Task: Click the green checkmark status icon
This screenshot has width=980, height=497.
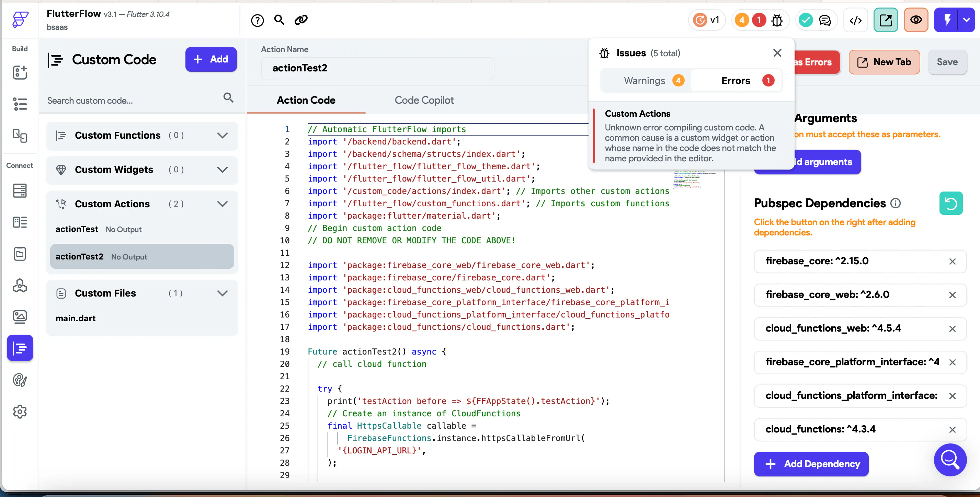Action: coord(806,20)
